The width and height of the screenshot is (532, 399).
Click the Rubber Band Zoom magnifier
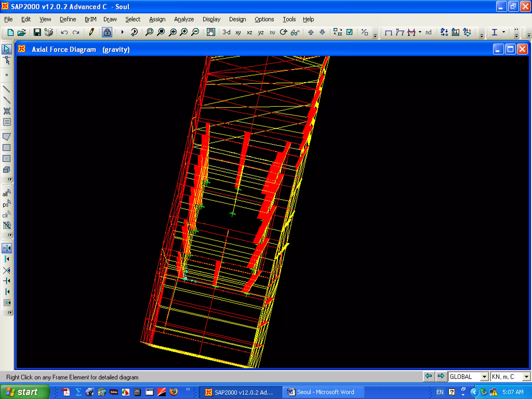pyautogui.click(x=149, y=32)
